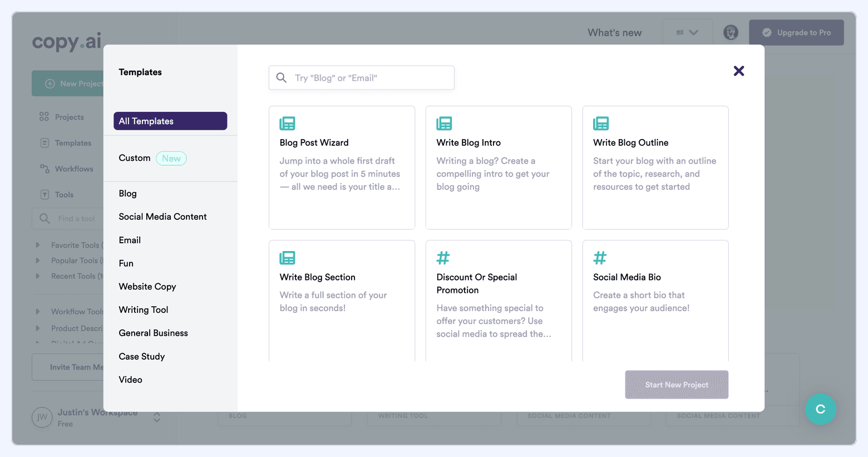Click the template search field
Screen dimensions: 868x457
pyautogui.click(x=361, y=77)
